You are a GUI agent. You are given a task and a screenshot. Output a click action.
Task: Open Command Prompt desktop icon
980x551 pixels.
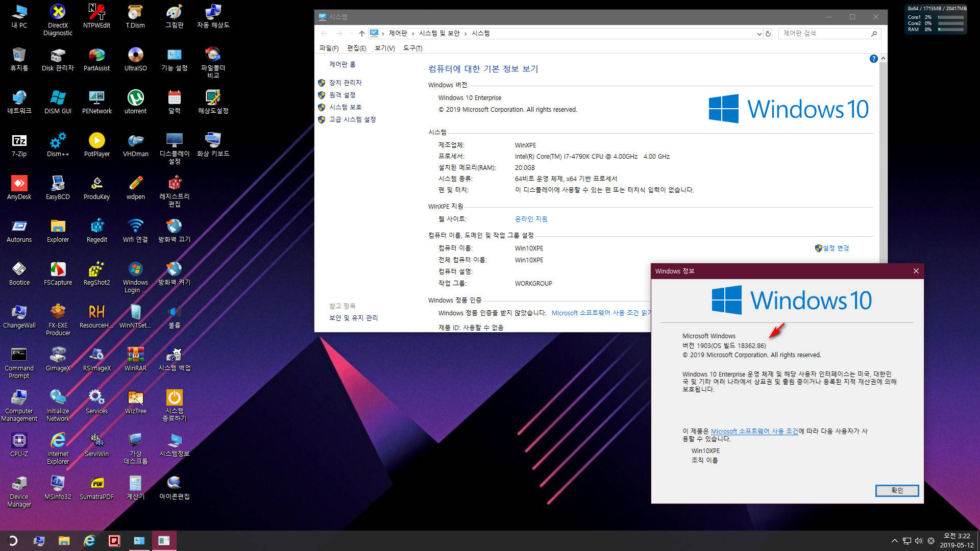point(19,362)
